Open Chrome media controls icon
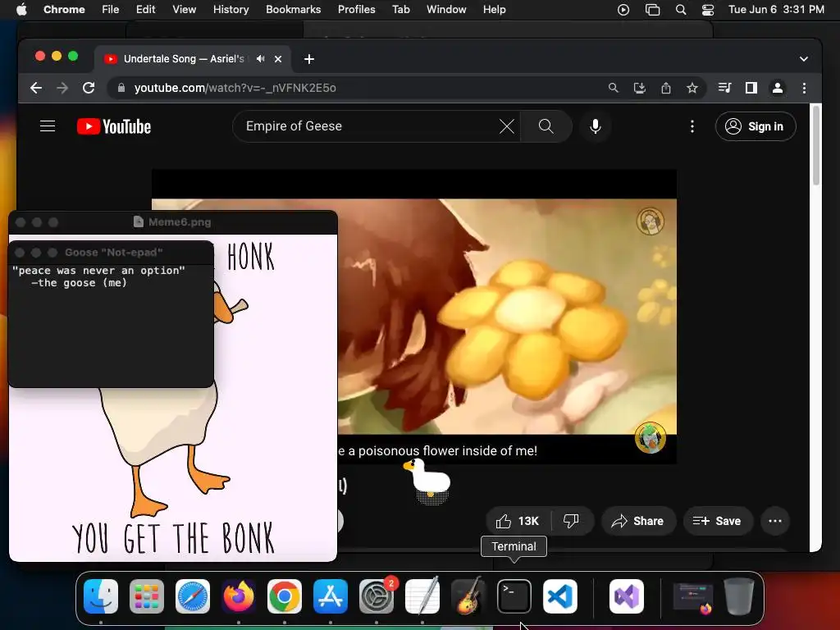The width and height of the screenshot is (840, 630). click(x=725, y=88)
